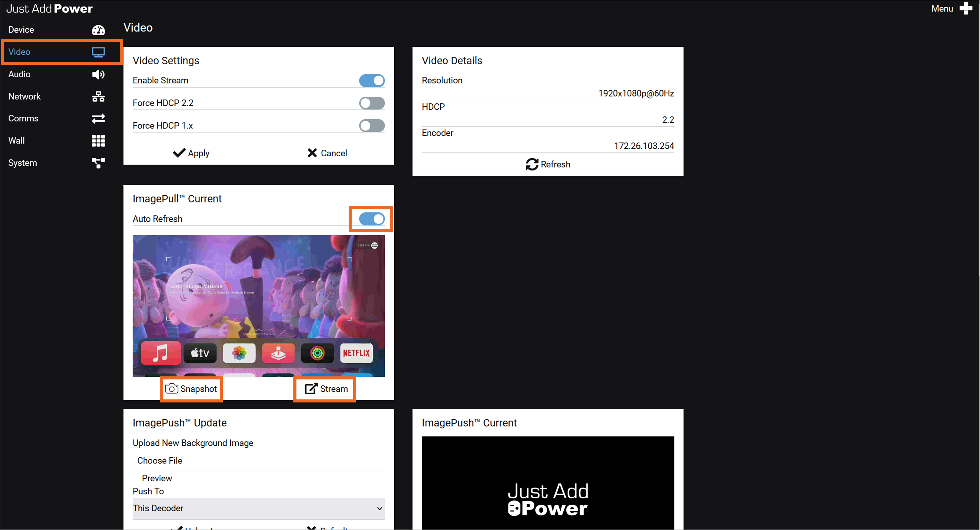980x530 pixels.
Task: Click the ImagePush Update heading
Action: click(x=179, y=423)
